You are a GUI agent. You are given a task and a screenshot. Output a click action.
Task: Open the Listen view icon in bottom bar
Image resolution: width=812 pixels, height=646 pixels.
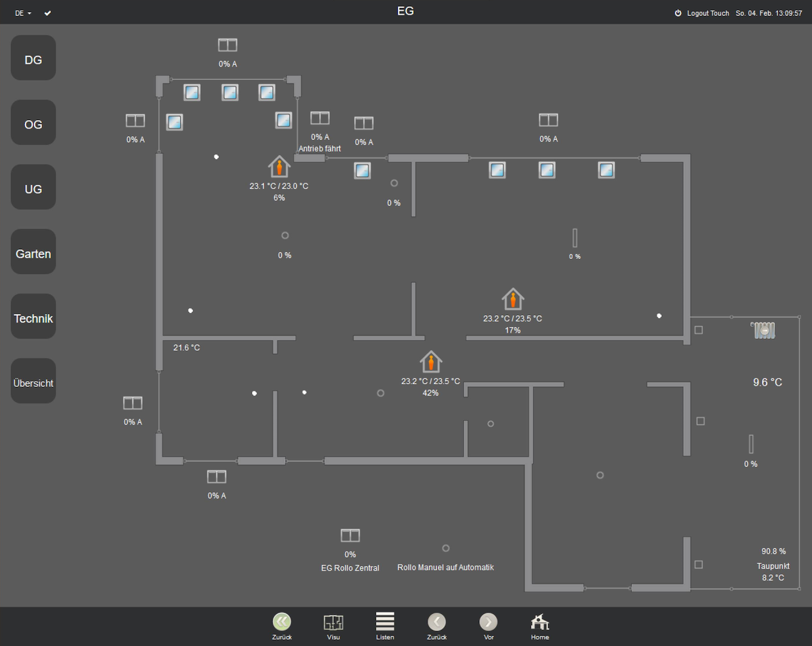(x=384, y=621)
